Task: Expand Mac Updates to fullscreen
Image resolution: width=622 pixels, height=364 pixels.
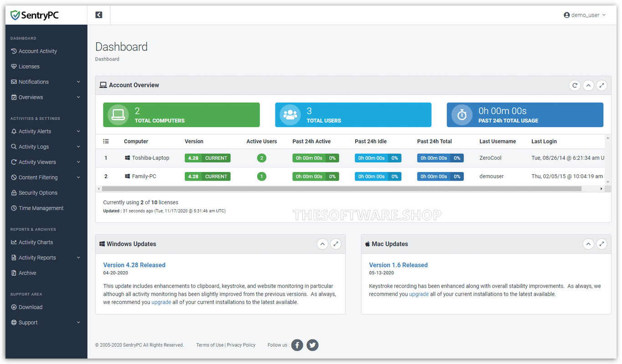Action: pyautogui.click(x=602, y=244)
